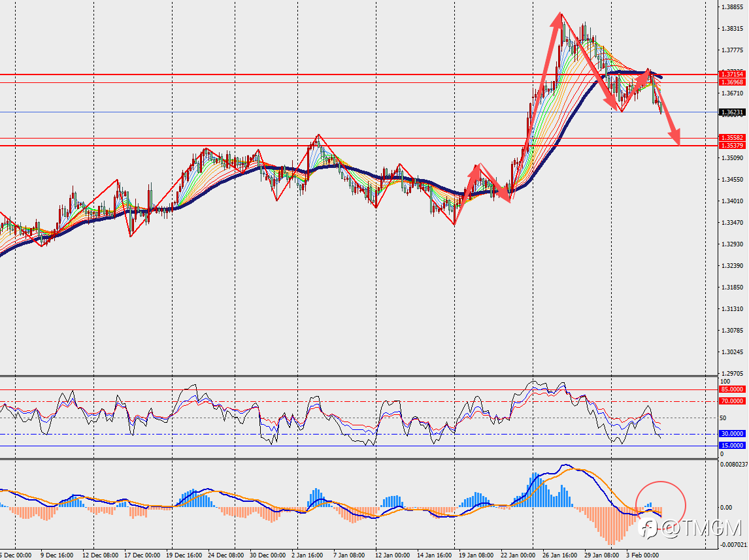Click the 12 Dec 08:00 time axis label

[100, 555]
